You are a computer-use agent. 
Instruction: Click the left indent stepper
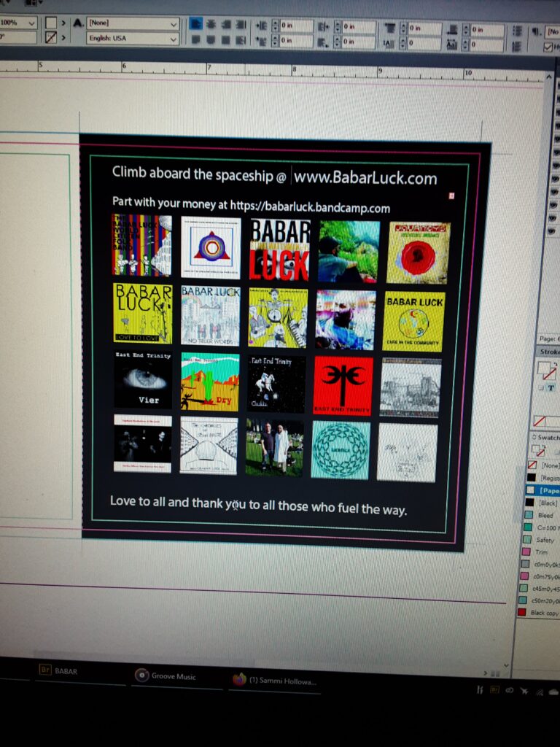[275, 25]
